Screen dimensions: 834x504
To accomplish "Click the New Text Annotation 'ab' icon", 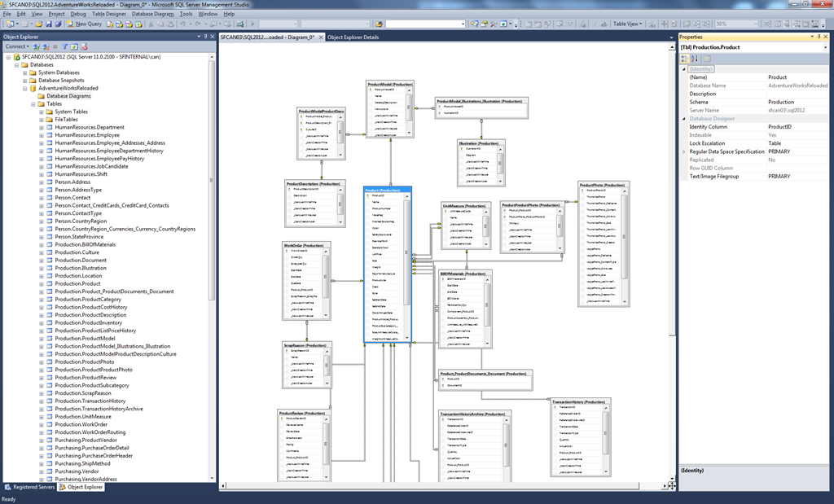I will coord(604,24).
